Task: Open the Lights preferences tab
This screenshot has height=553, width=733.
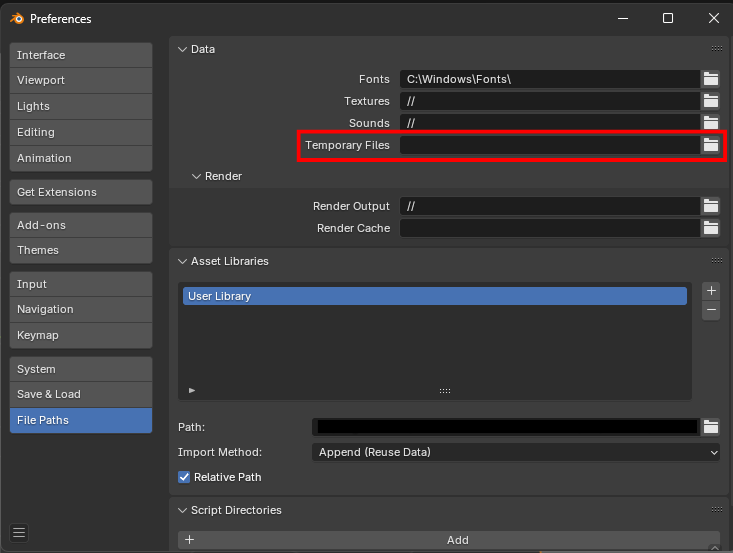Action: [x=81, y=106]
